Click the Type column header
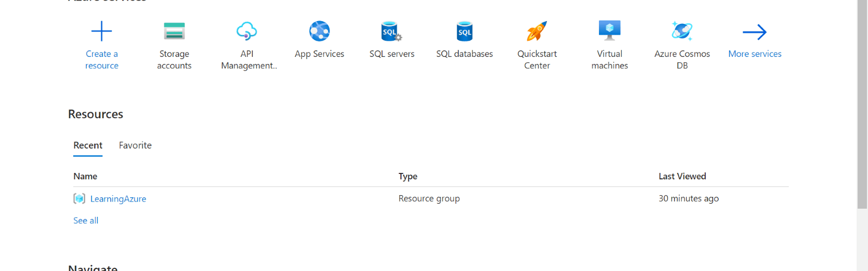This screenshot has width=868, height=271. (x=408, y=176)
